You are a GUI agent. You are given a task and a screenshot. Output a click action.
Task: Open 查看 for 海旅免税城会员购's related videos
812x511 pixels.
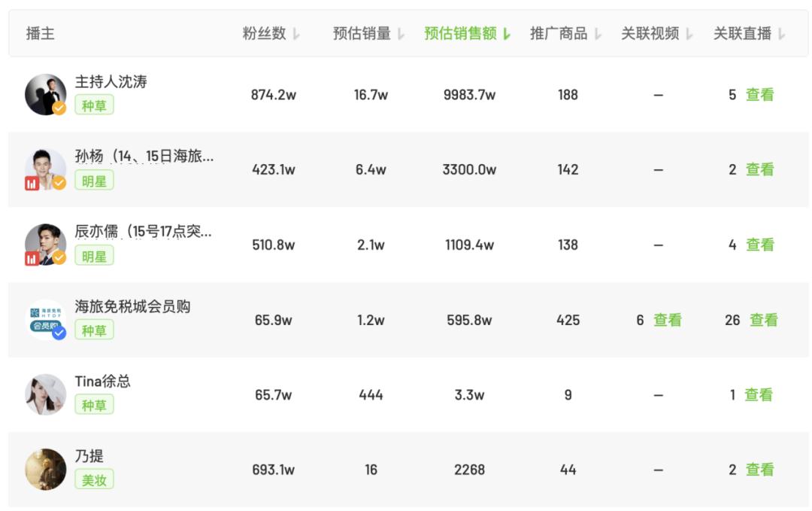669,319
